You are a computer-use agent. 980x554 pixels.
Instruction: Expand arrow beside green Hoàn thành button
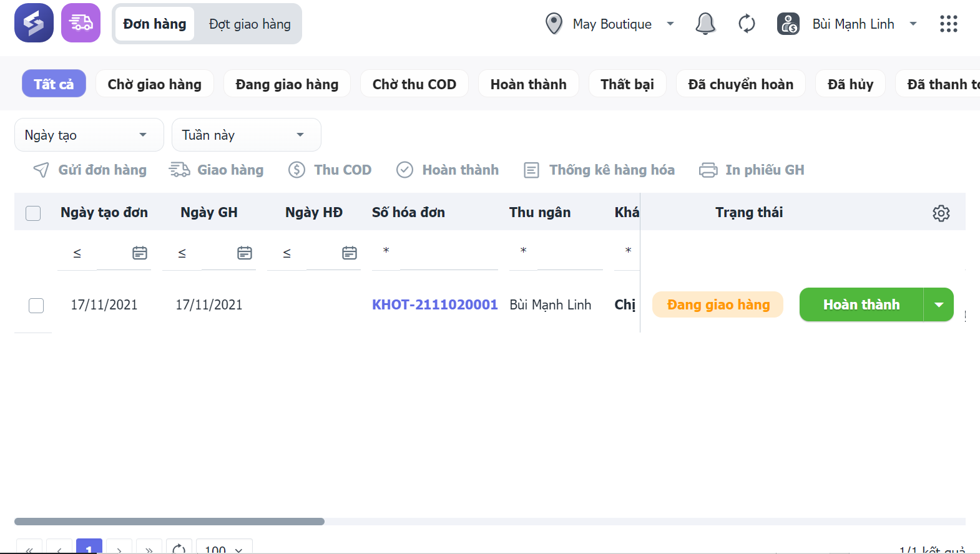click(938, 305)
